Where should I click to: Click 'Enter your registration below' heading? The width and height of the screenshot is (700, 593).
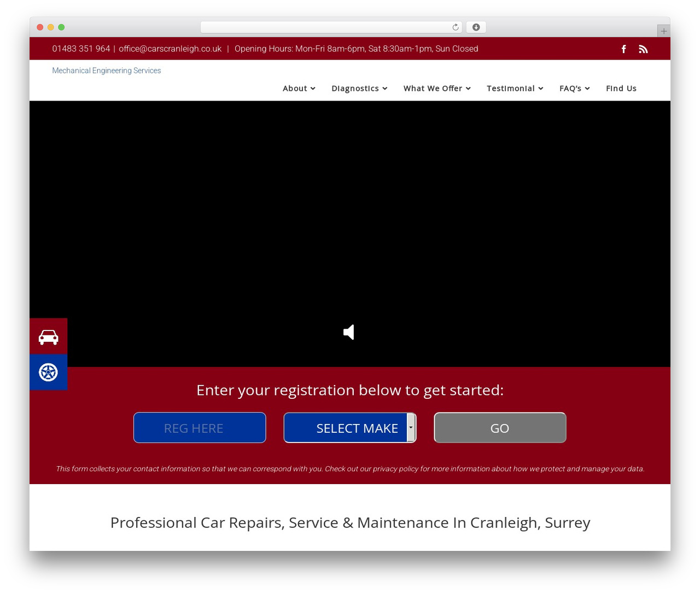click(350, 390)
